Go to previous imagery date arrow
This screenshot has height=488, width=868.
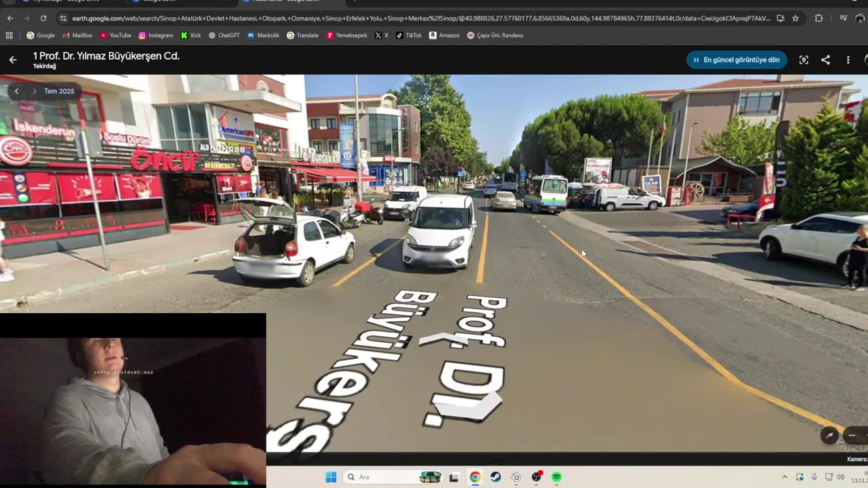(17, 91)
